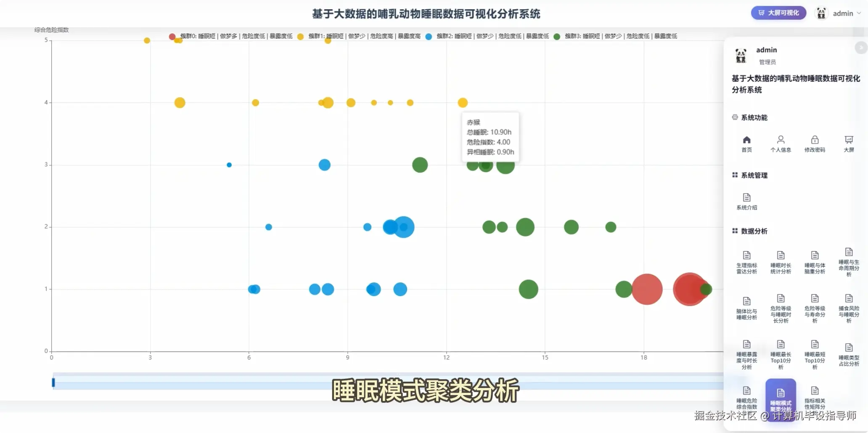The width and height of the screenshot is (868, 433).
Task: Click green bubble farthest right on risk 2 row
Action: click(x=611, y=227)
